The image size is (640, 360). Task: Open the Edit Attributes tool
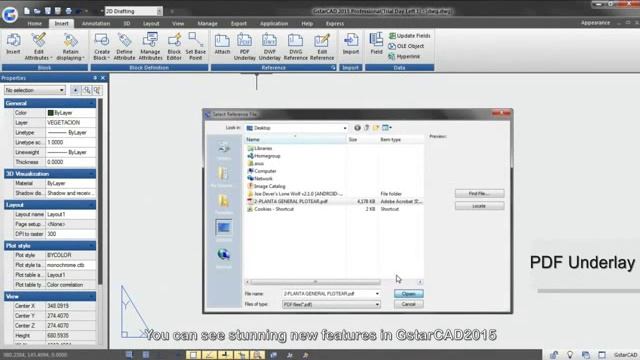point(38,47)
